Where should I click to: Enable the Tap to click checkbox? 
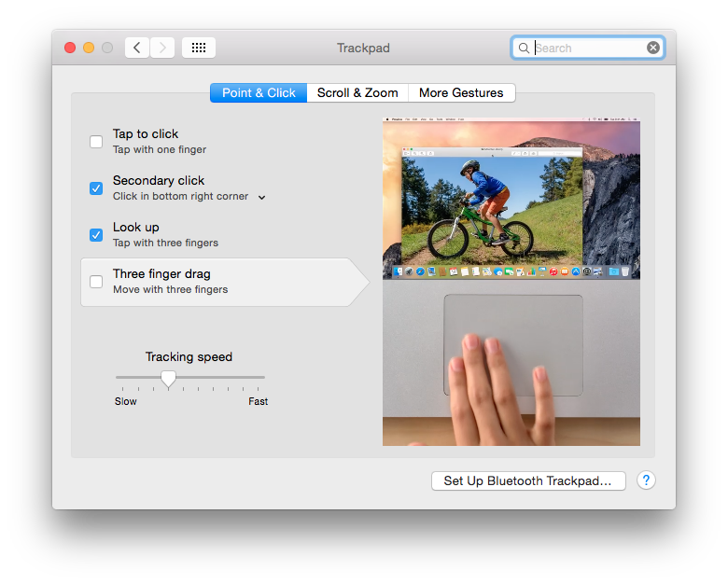point(96,142)
